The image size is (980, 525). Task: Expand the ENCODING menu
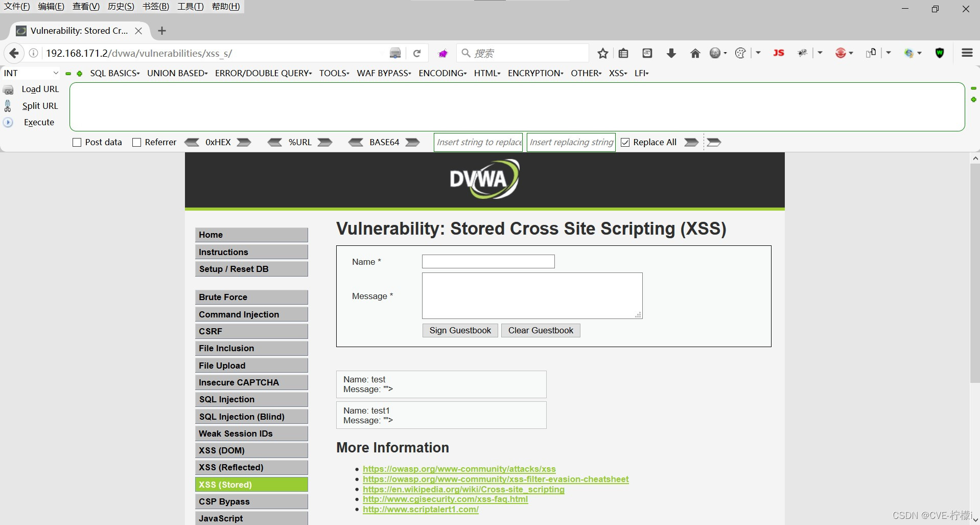pos(442,73)
